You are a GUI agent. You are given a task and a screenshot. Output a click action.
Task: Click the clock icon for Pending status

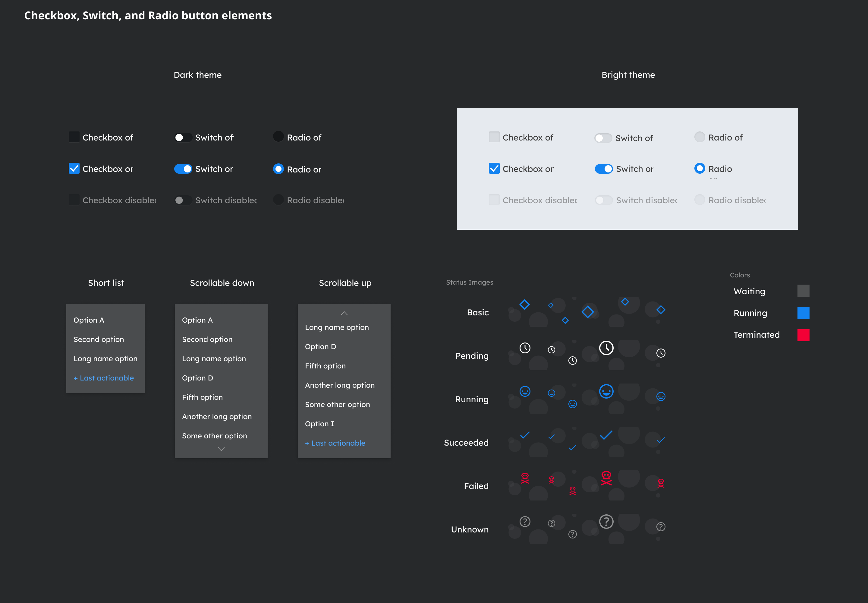(x=525, y=348)
